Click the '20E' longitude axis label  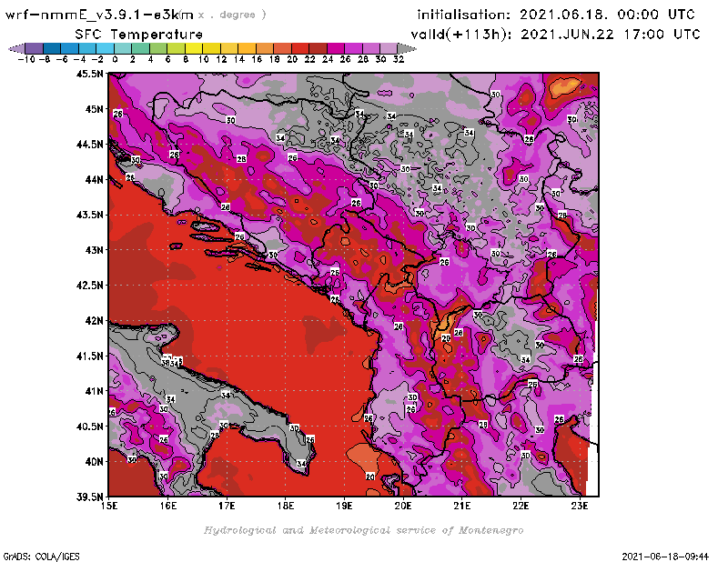[x=403, y=506]
